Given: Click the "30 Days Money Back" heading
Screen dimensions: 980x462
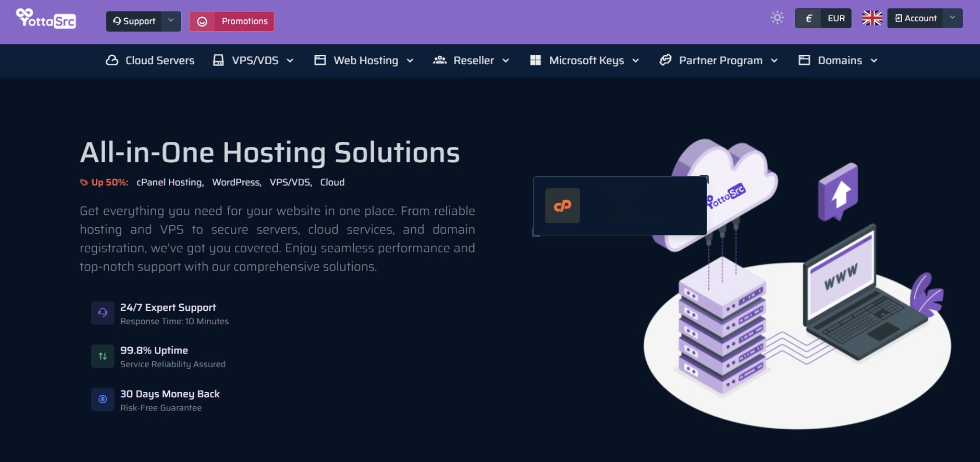Looking at the screenshot, I should tap(170, 394).
